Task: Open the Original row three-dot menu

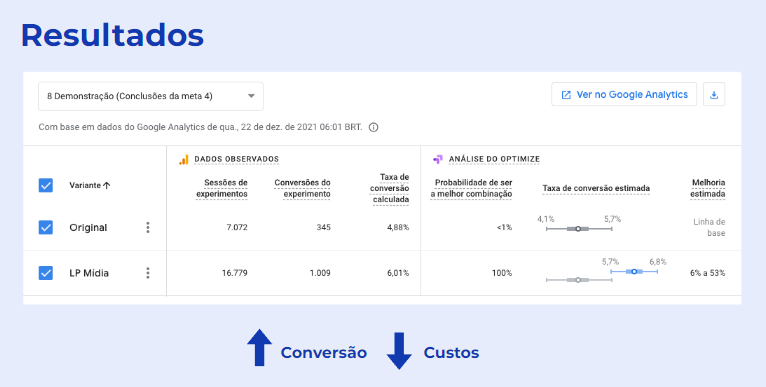Action: 148,228
